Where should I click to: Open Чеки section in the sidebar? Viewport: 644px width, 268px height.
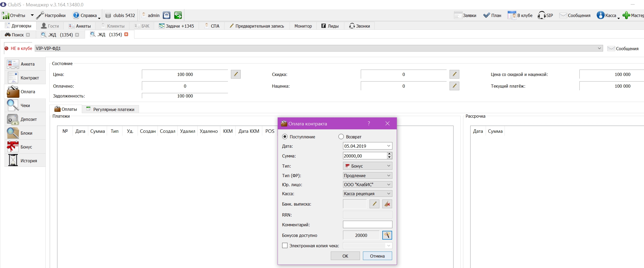click(25, 105)
